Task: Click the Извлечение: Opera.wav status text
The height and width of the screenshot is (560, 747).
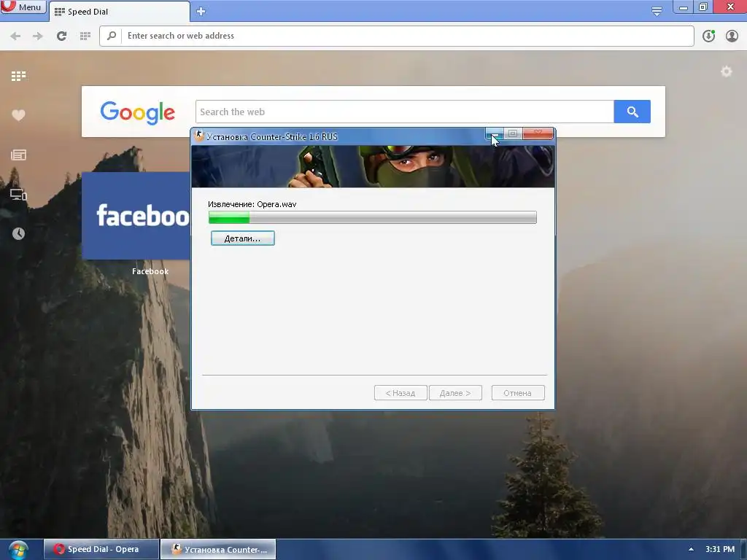Action: click(x=252, y=204)
